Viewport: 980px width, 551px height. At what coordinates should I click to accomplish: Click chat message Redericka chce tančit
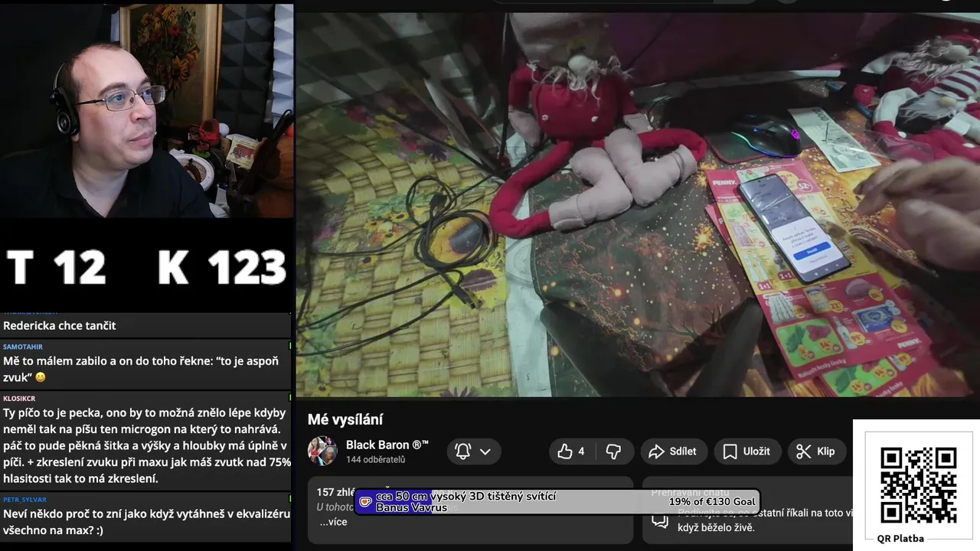click(x=60, y=325)
